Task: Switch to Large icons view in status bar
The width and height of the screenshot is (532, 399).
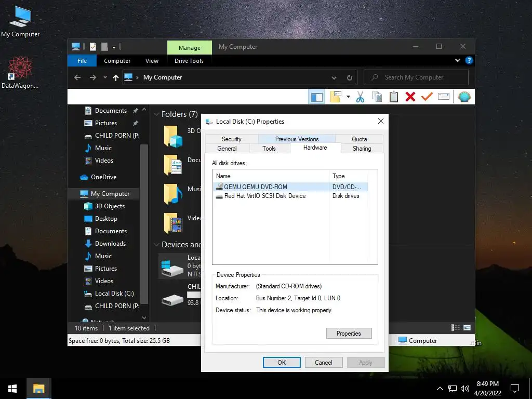Action: 467,327
